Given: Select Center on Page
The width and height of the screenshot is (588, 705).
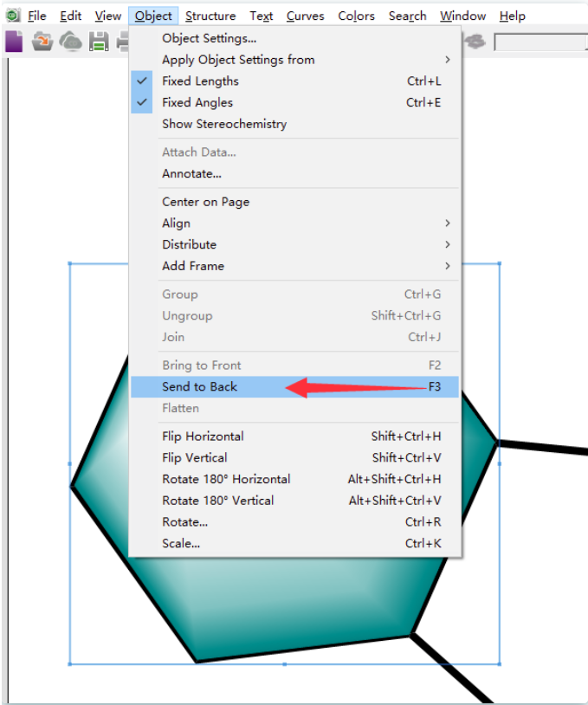Looking at the screenshot, I should 295,202.
